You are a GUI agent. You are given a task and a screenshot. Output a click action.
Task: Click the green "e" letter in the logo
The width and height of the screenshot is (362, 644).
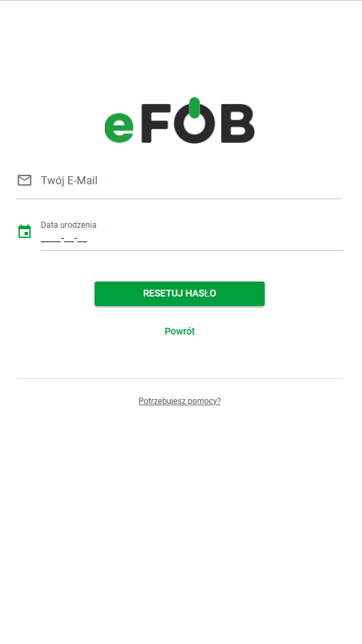(119, 127)
